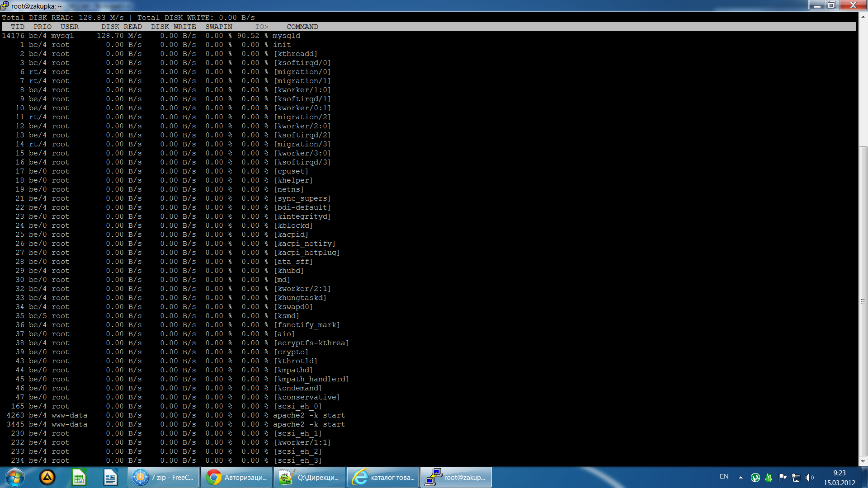Open the Windows Start menu orb

tap(14, 478)
